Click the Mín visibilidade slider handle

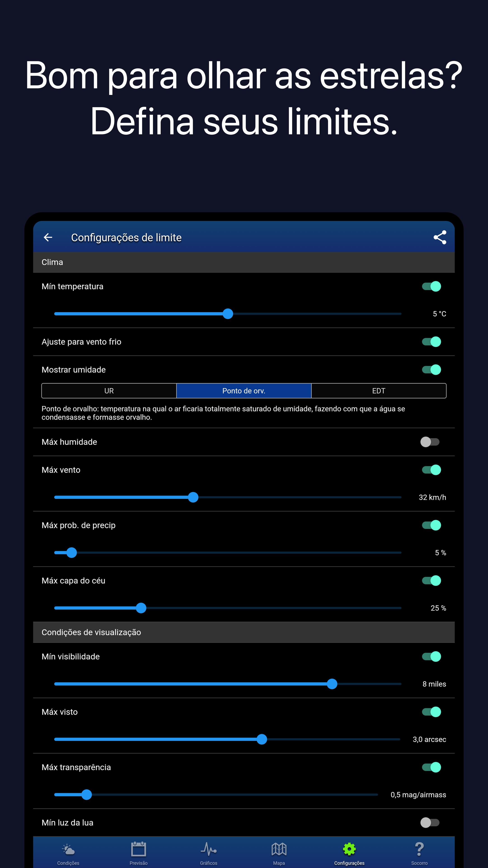(x=332, y=684)
